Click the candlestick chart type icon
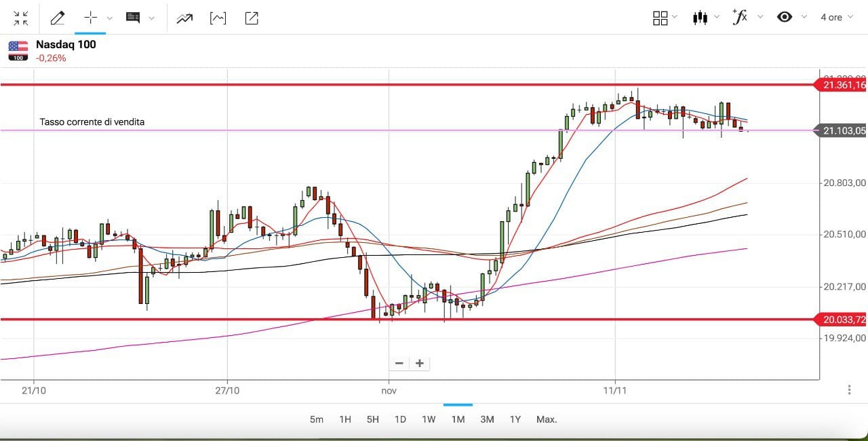This screenshot has height=441, width=868. coord(700,18)
